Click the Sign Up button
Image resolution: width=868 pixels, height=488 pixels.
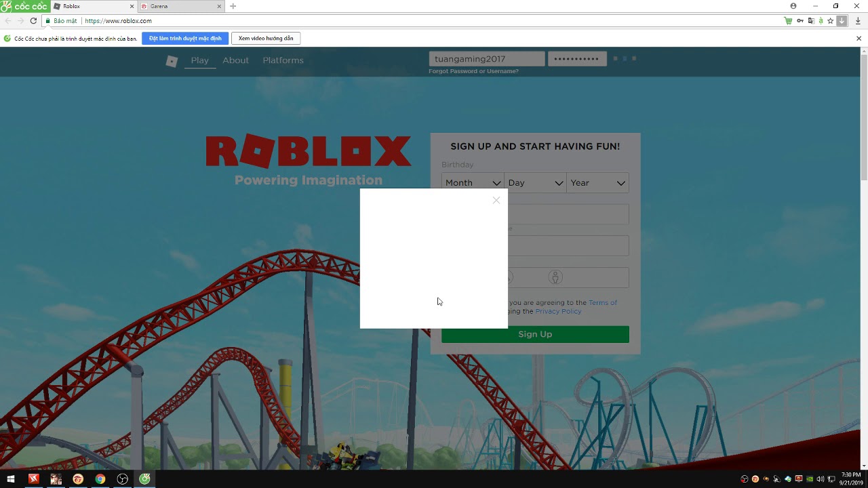[535, 334]
